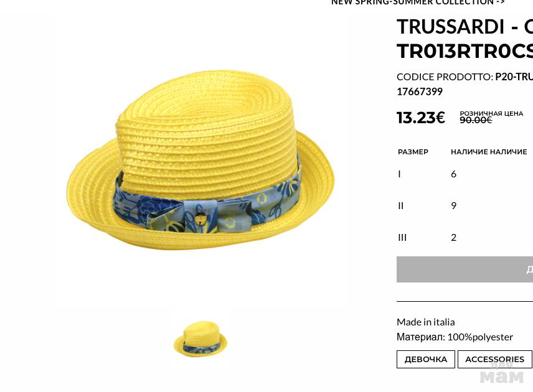Click the product code 17667399
The image size is (533, 392).
[420, 91]
